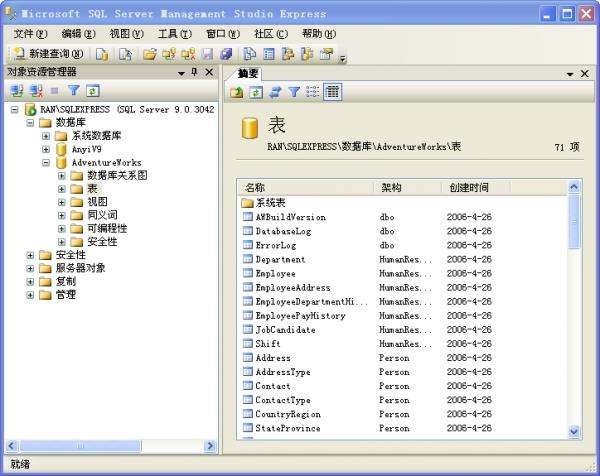Sort by the 架构 column header

408,187
